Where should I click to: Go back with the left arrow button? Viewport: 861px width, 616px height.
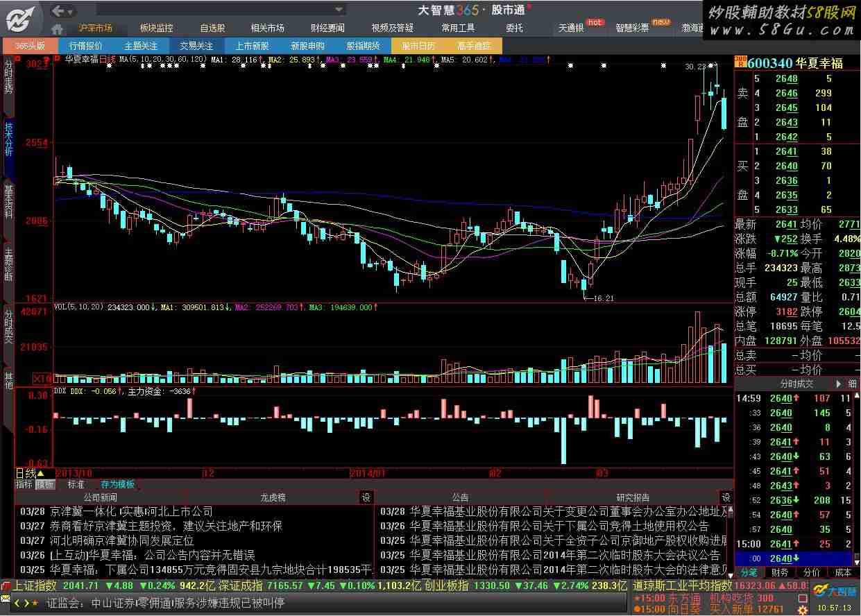tap(59, 10)
